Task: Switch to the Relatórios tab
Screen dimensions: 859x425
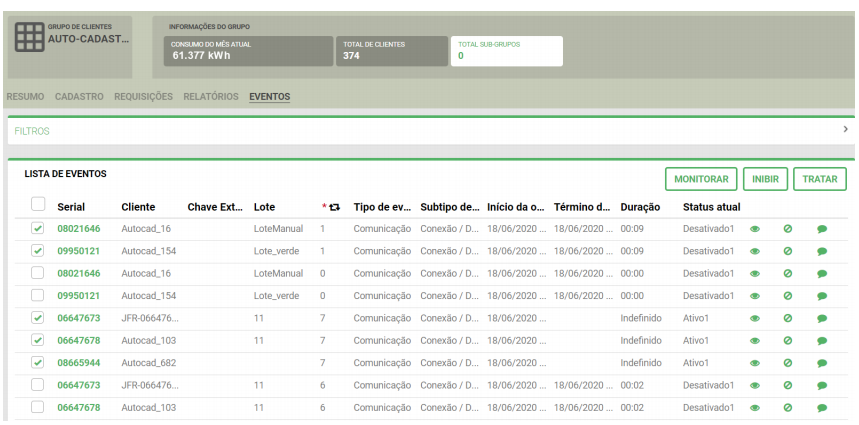Action: pos(211,97)
